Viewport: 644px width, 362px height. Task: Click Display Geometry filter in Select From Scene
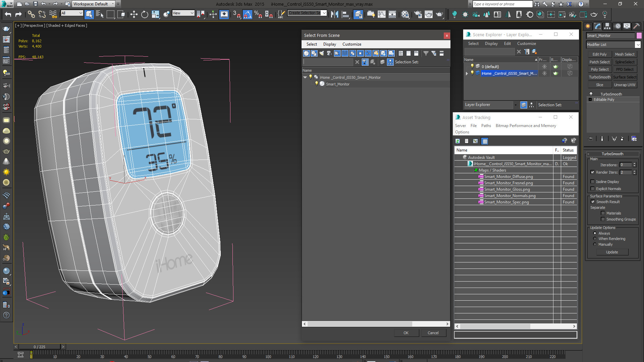306,53
